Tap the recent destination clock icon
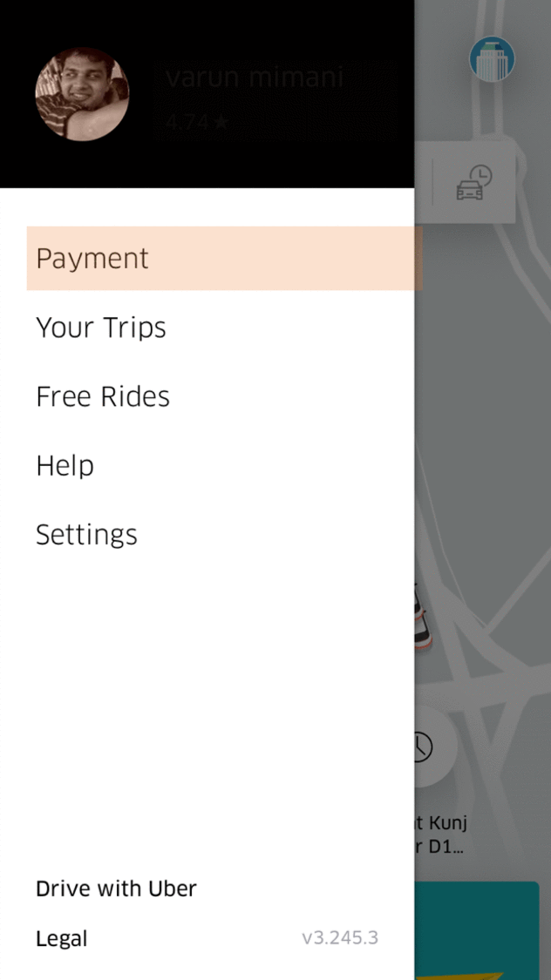The width and height of the screenshot is (551, 980). tap(422, 747)
